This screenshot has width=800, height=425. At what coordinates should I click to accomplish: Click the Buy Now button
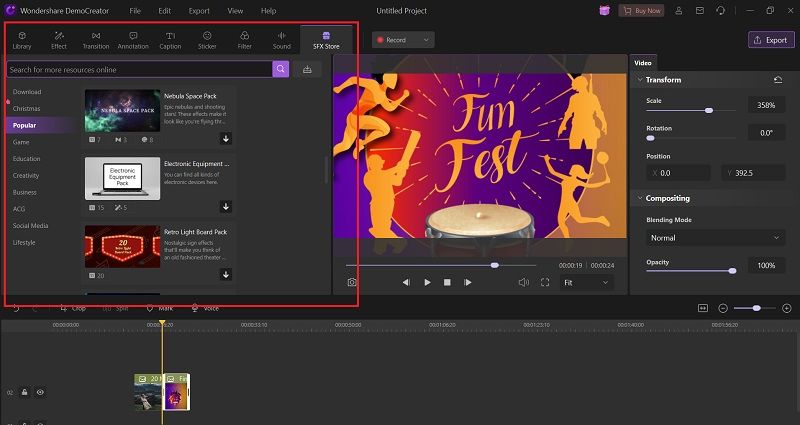(x=641, y=11)
